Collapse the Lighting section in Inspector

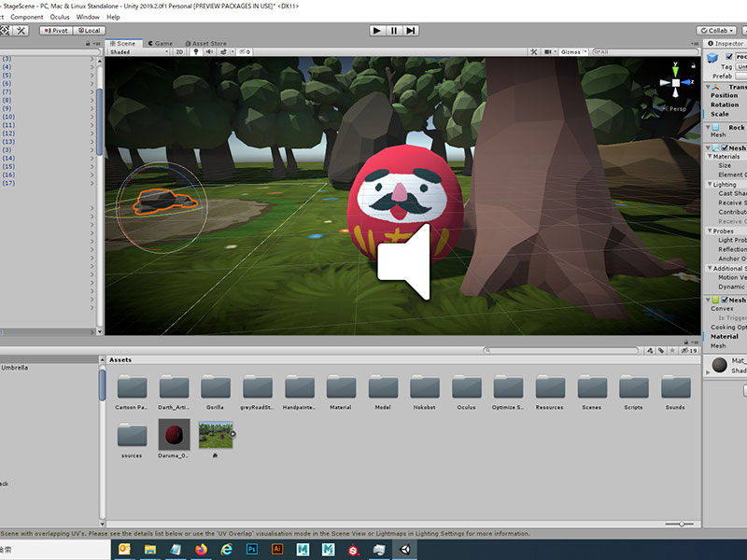pos(710,184)
